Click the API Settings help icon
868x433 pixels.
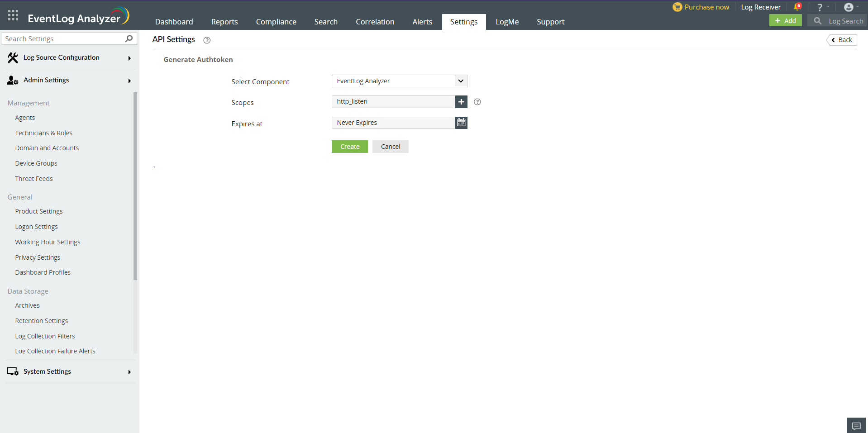[x=207, y=40]
